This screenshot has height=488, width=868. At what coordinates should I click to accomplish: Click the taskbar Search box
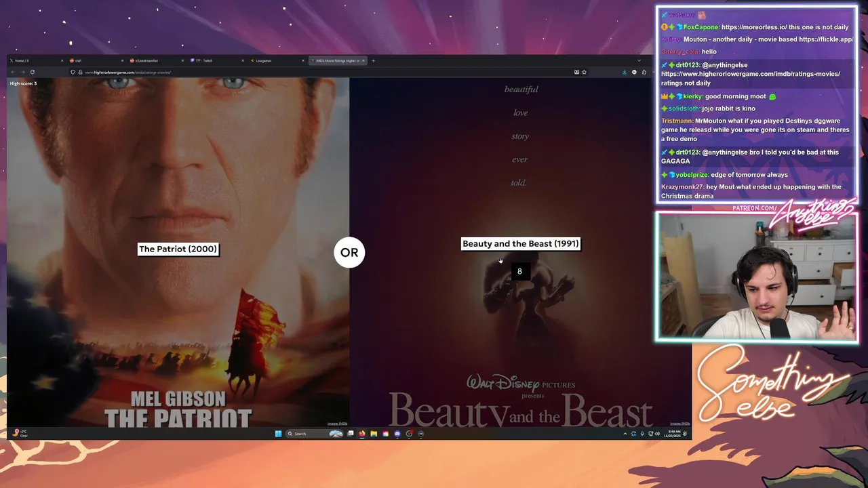pyautogui.click(x=314, y=434)
